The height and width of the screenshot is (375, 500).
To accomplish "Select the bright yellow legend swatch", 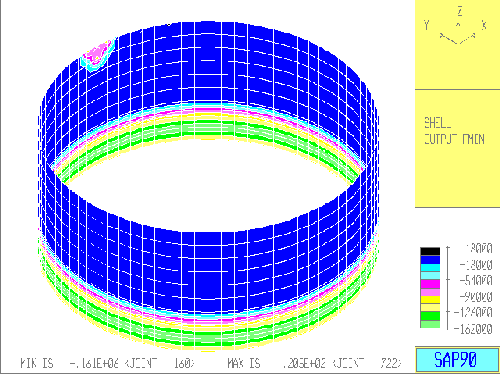I will pos(430,300).
